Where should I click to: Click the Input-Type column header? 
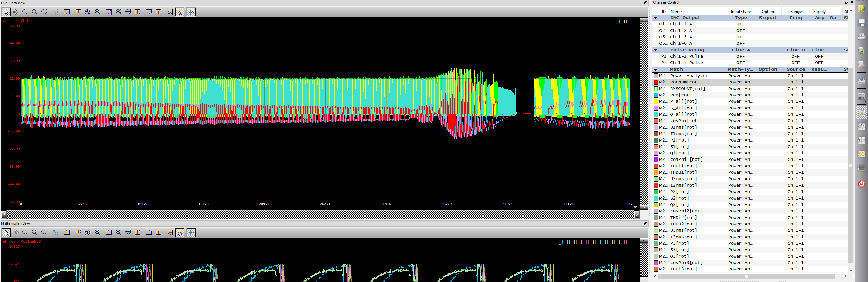click(x=741, y=12)
